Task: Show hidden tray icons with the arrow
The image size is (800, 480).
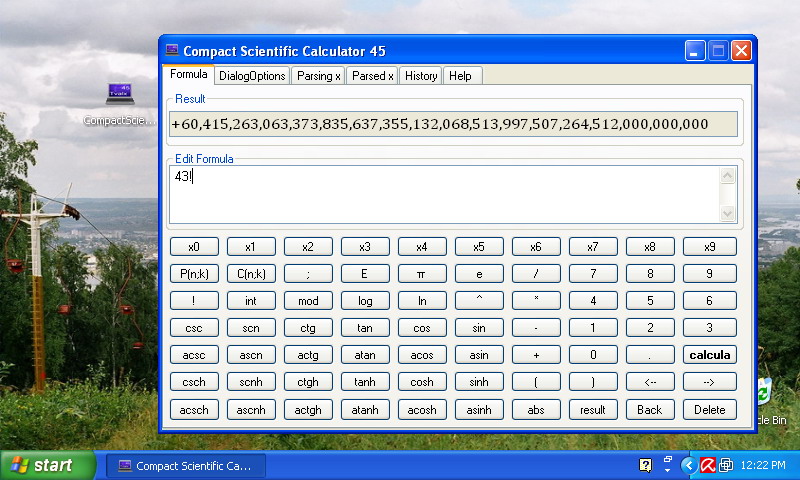Action: coord(689,465)
